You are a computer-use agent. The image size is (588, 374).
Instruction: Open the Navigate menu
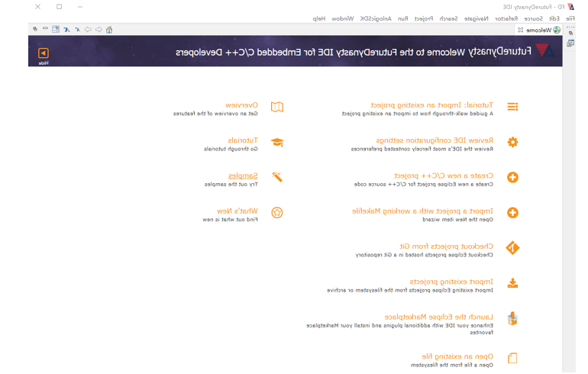(x=477, y=18)
